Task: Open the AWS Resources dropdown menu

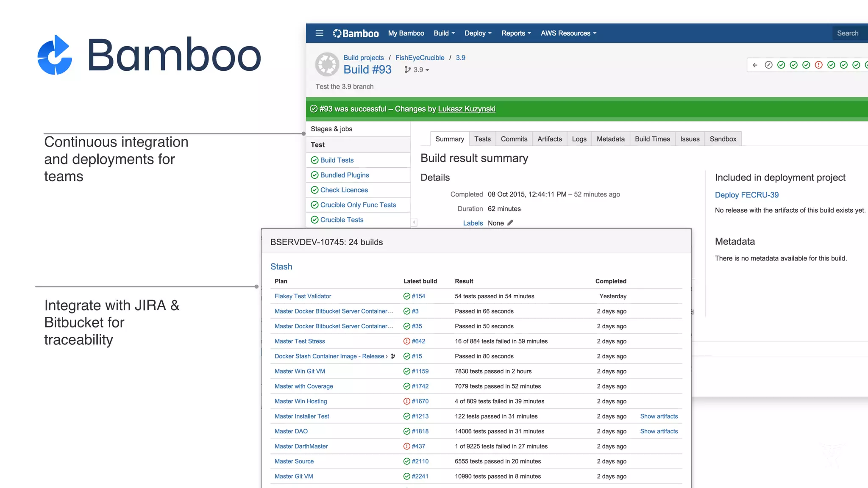Action: coord(568,33)
